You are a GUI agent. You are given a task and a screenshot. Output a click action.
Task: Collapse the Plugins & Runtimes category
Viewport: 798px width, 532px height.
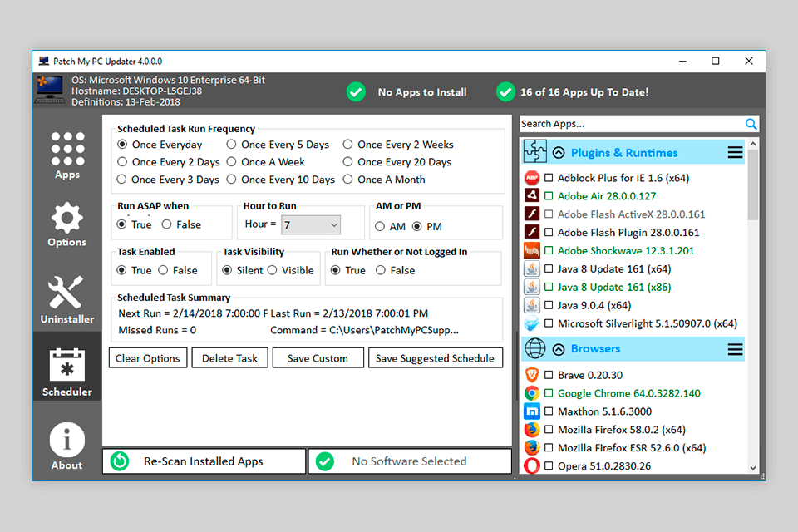tap(559, 153)
